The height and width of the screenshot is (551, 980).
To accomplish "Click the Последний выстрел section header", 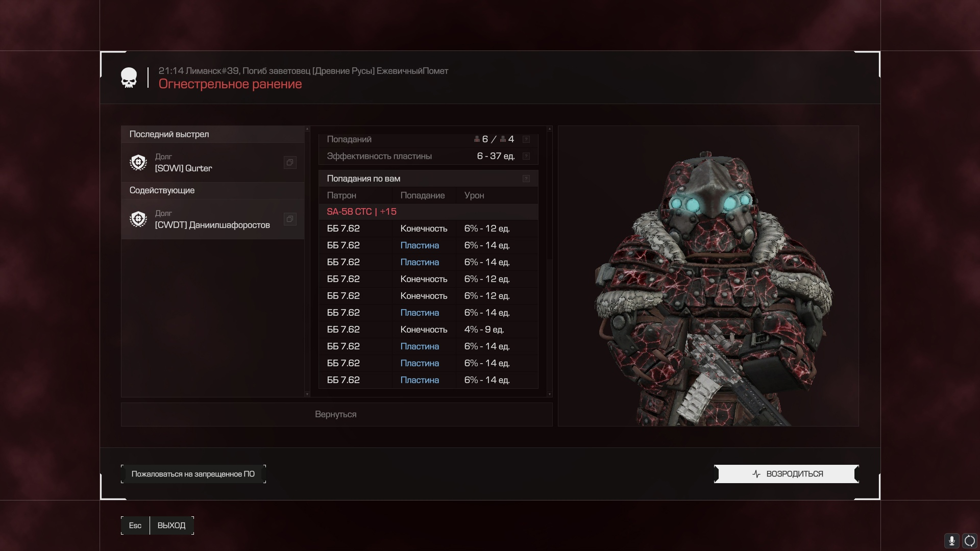I will [212, 134].
